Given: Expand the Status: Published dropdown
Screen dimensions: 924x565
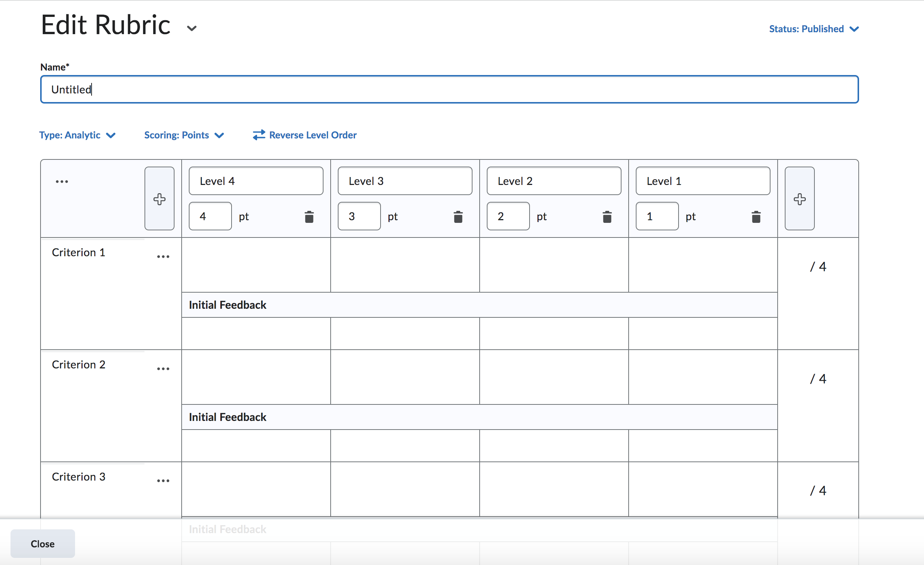Looking at the screenshot, I should 814,29.
